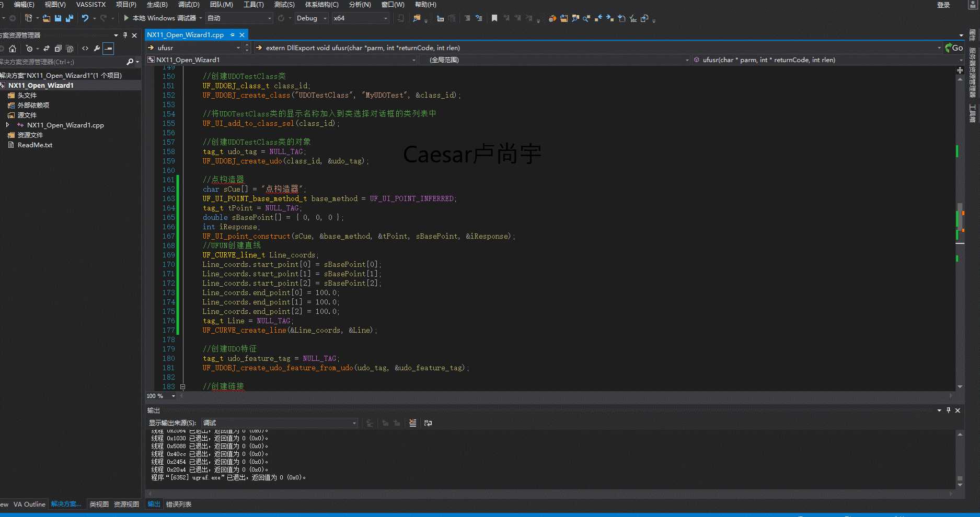Close the NX11_Open_Wizard1.cpp tab

point(242,35)
